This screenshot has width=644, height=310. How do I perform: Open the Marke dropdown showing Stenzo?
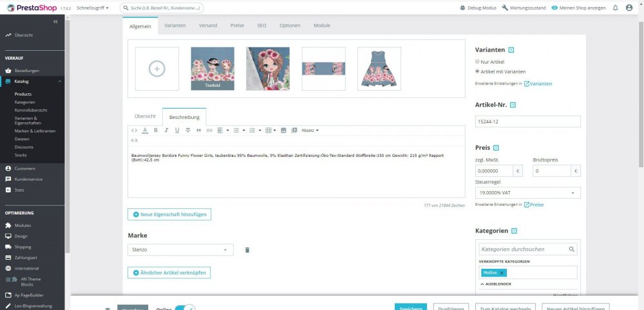[181, 250]
